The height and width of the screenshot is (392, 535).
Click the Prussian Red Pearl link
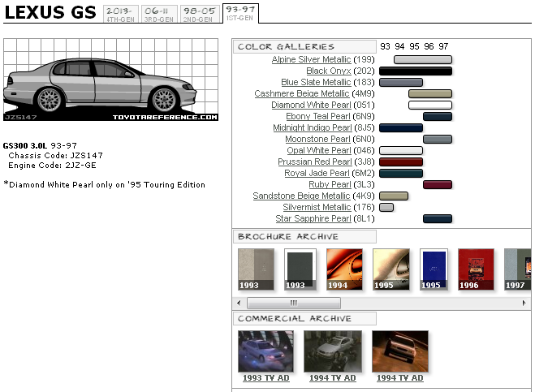314,162
